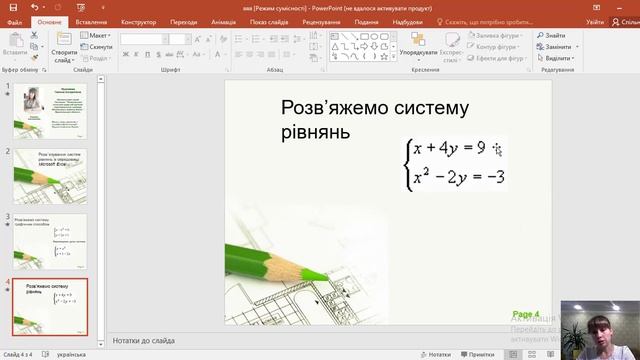
Task: Switch to the Вставлення tab
Action: (x=91, y=22)
